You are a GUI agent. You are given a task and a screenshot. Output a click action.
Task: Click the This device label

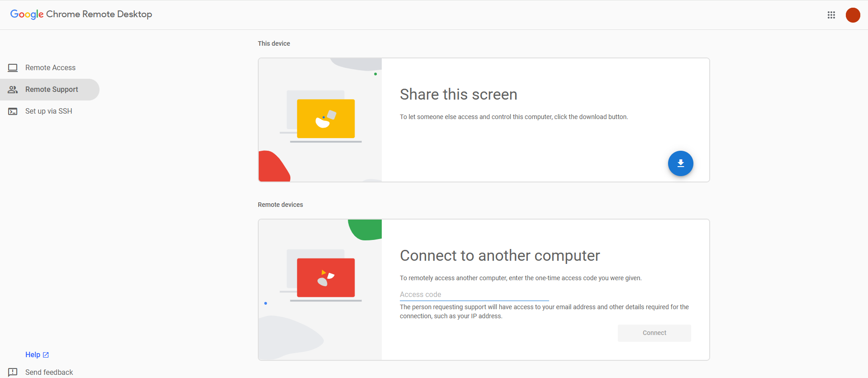274,43
